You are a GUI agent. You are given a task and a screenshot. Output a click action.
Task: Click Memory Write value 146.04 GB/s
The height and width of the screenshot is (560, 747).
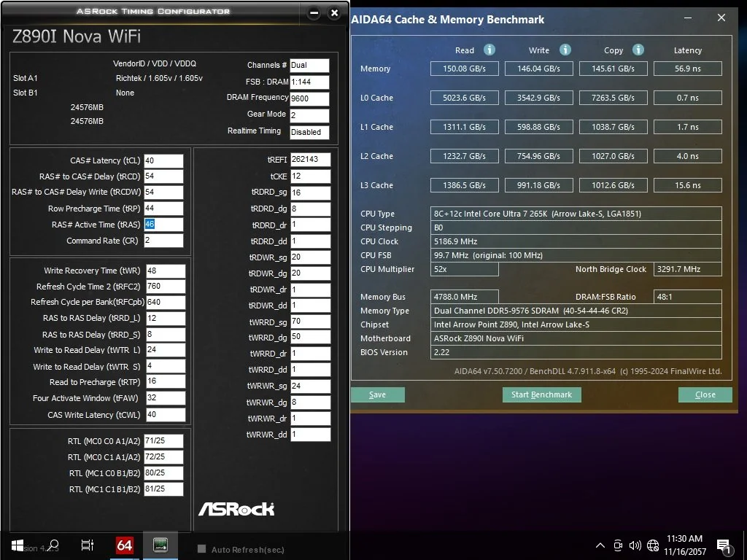(539, 69)
